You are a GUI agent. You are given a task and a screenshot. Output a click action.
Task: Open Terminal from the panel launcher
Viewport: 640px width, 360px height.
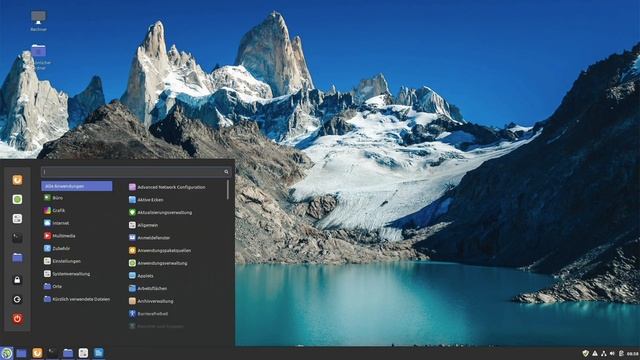pos(52,353)
